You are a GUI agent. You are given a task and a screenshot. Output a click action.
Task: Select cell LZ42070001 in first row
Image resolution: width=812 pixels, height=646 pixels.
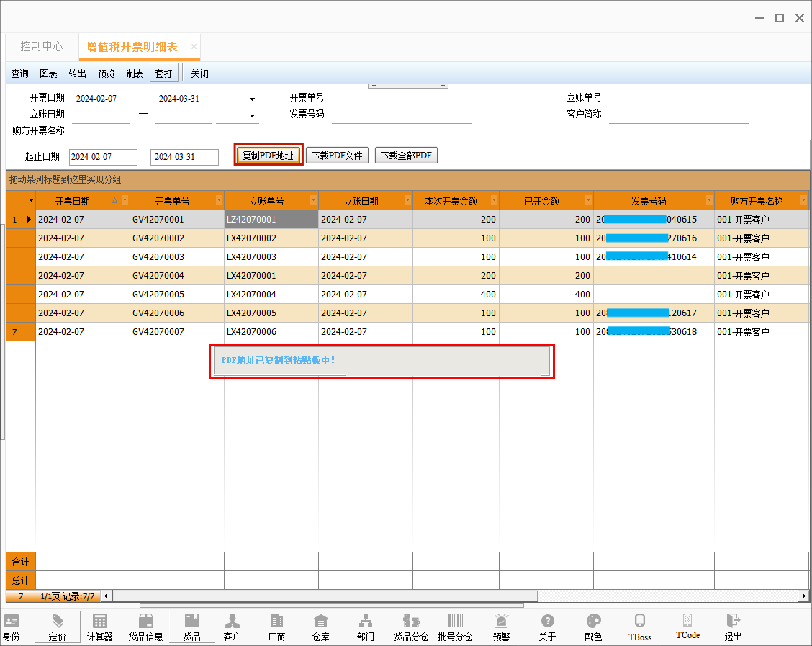tap(271, 219)
